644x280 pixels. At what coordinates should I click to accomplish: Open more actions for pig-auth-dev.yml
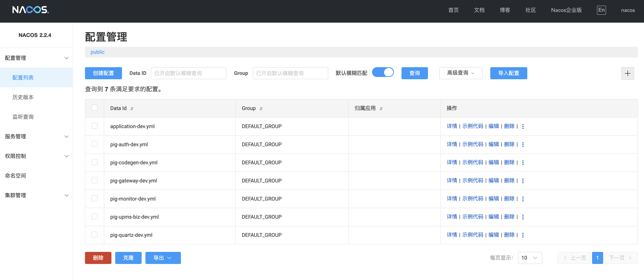pyautogui.click(x=523, y=145)
